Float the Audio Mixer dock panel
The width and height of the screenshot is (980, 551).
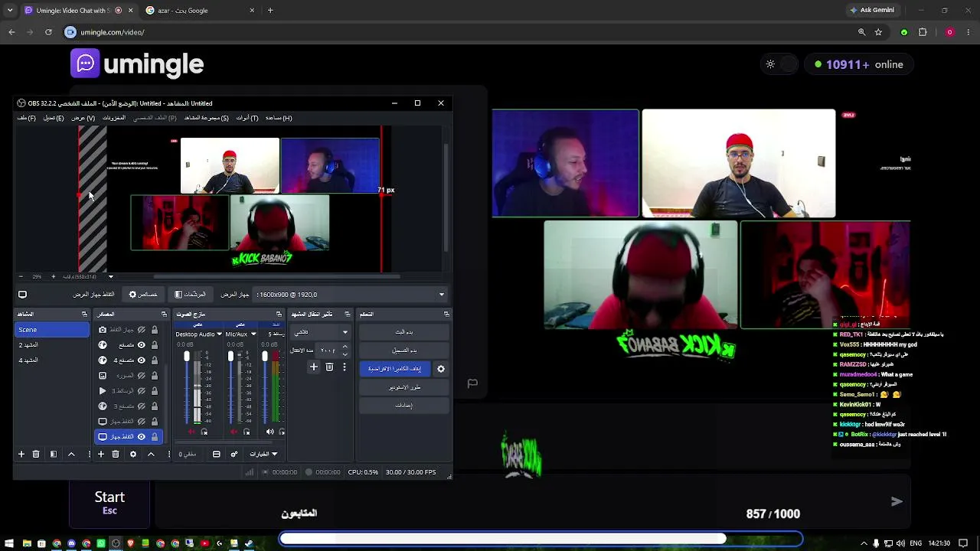279,315
